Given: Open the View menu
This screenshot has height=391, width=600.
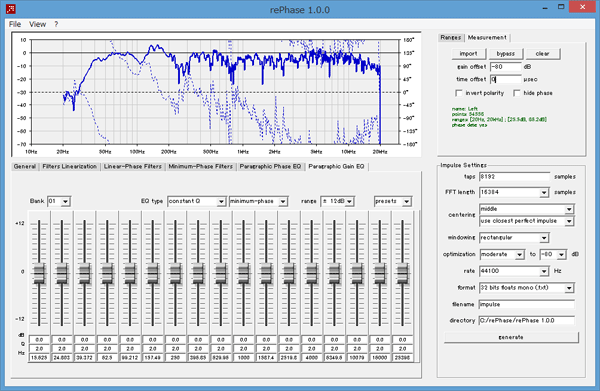Looking at the screenshot, I should (38, 24).
